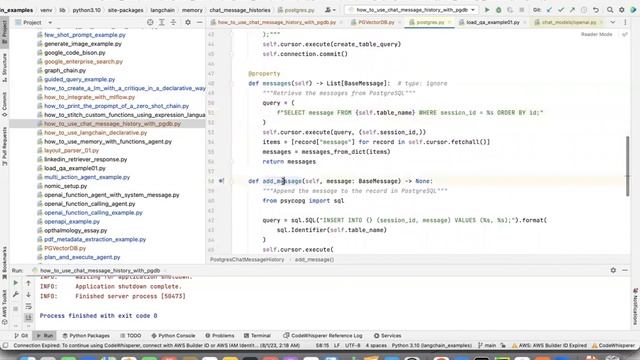This screenshot has width=640, height=360.
Task: Toggle the Project side tool window button
Action: (4, 31)
